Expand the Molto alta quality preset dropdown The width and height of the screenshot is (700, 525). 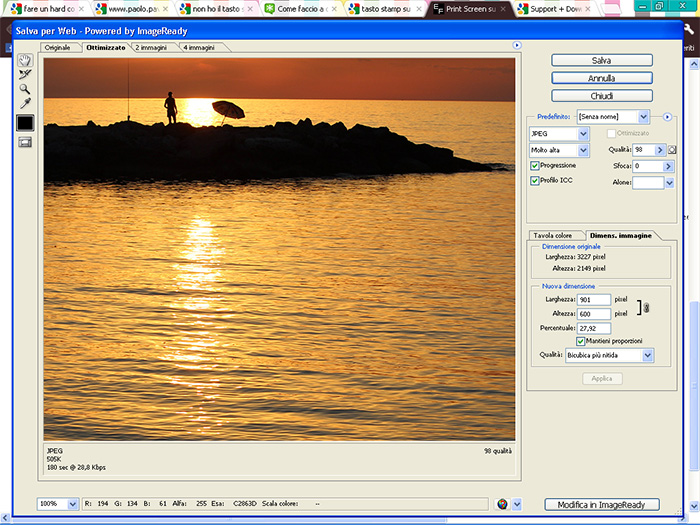559,150
